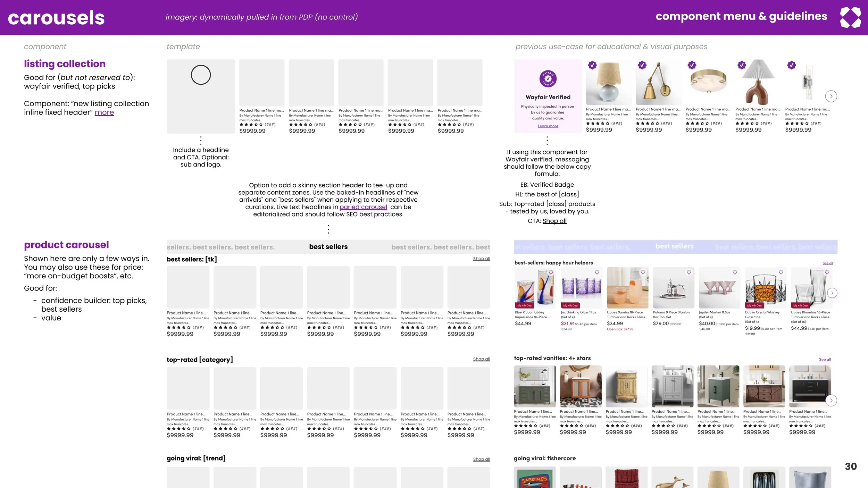Click empty circle logo placeholder in template
The height and width of the screenshot is (488, 868).
(x=201, y=75)
